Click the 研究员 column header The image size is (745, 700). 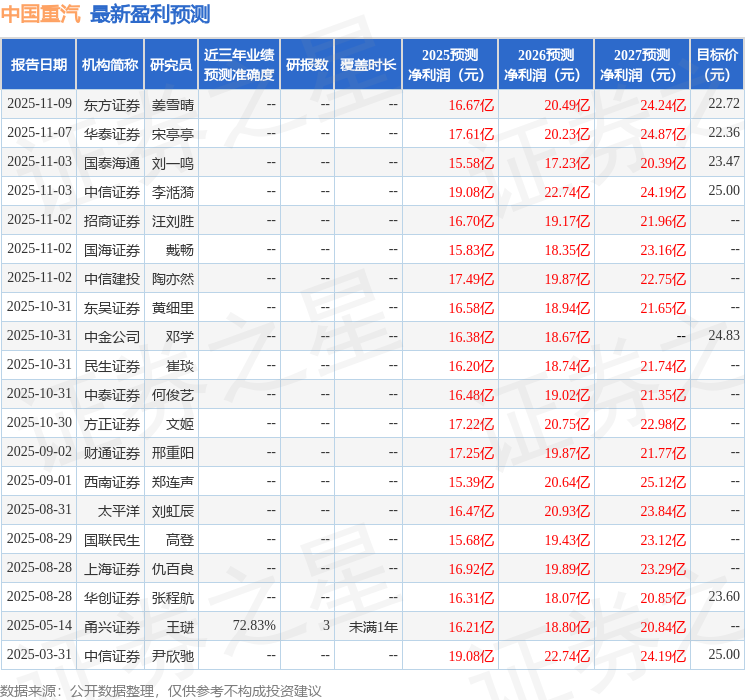pos(171,65)
